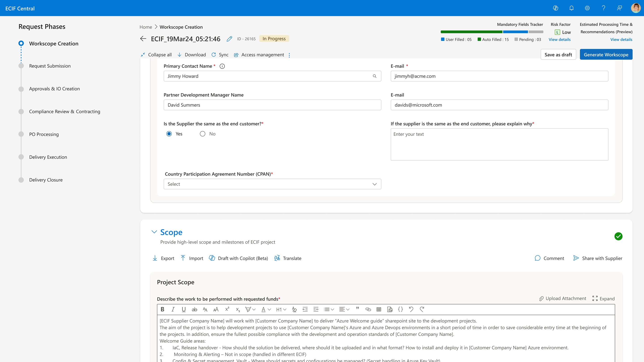Open the font color dropdown arrow
The image size is (644, 362).
click(x=269, y=309)
